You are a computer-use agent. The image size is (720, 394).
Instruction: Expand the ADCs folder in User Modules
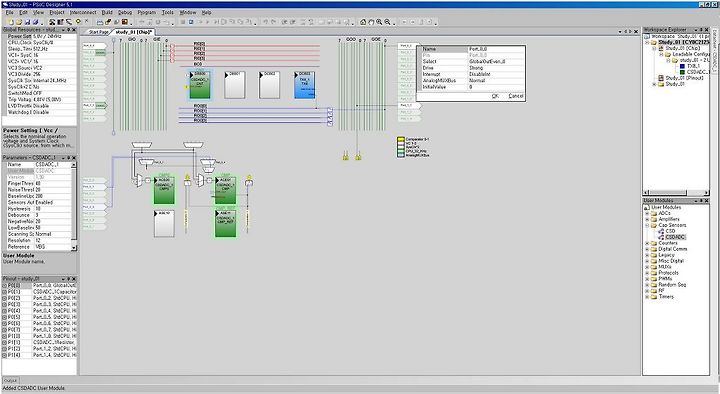click(647, 213)
